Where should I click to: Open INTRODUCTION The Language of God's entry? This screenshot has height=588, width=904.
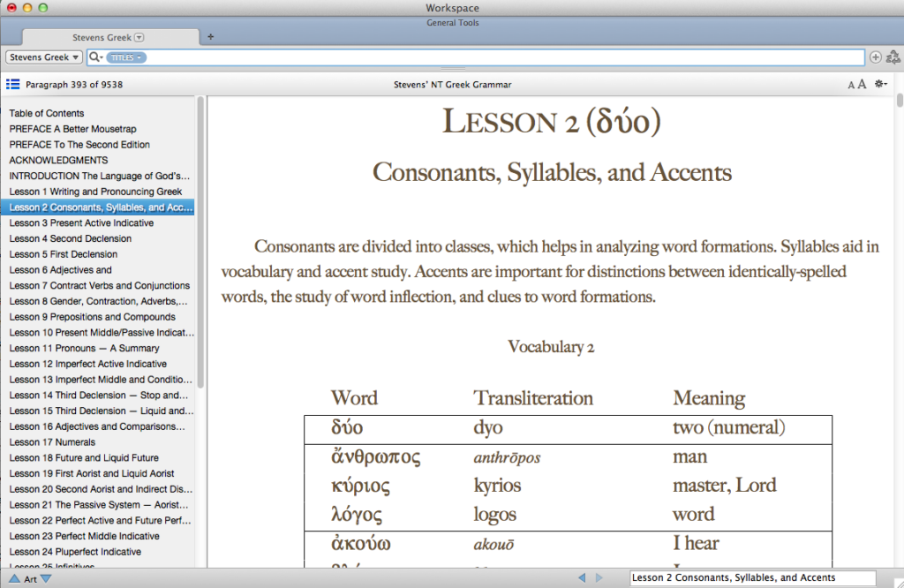(x=97, y=176)
